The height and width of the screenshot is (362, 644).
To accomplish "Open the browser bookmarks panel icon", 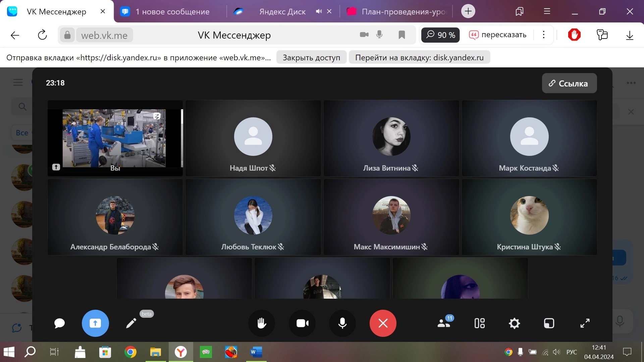I will [519, 11].
